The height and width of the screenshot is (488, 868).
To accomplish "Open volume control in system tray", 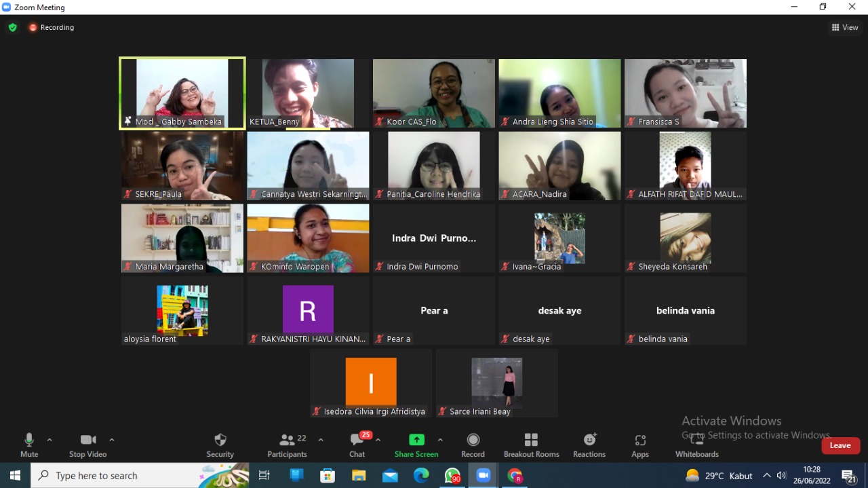I will pos(782,475).
